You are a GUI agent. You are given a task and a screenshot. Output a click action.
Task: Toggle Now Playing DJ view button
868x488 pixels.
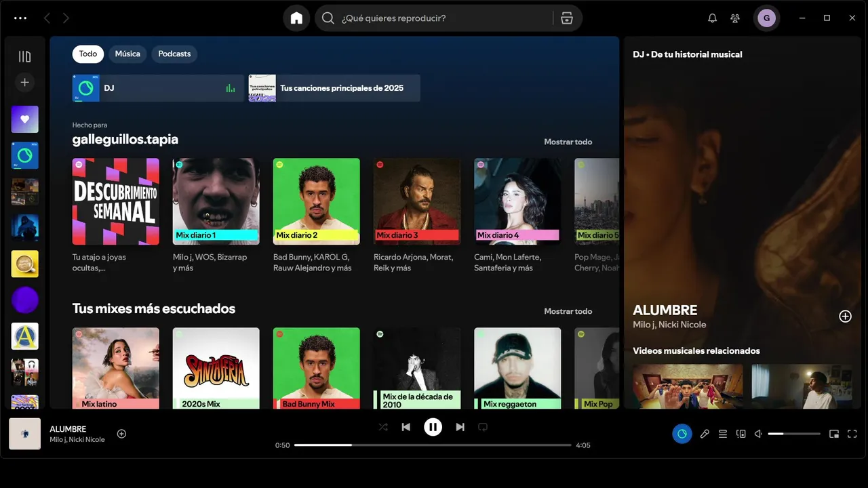point(682,434)
